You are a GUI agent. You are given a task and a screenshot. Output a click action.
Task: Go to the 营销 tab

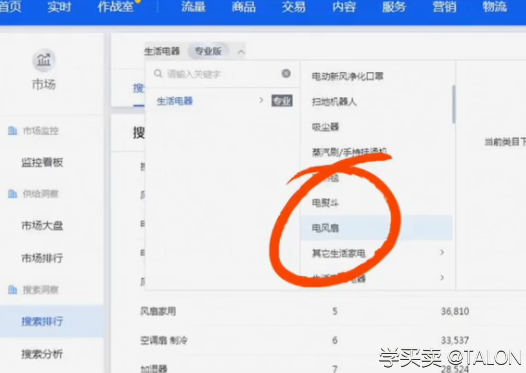click(x=444, y=7)
